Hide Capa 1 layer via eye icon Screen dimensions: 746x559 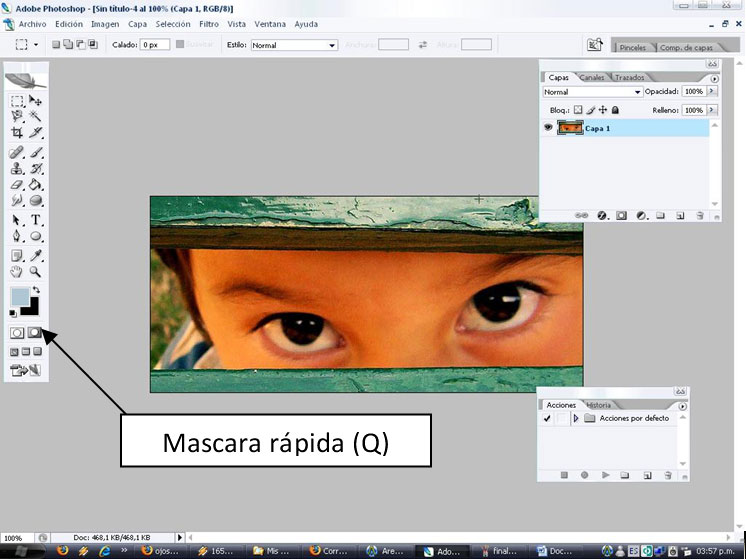click(x=548, y=127)
